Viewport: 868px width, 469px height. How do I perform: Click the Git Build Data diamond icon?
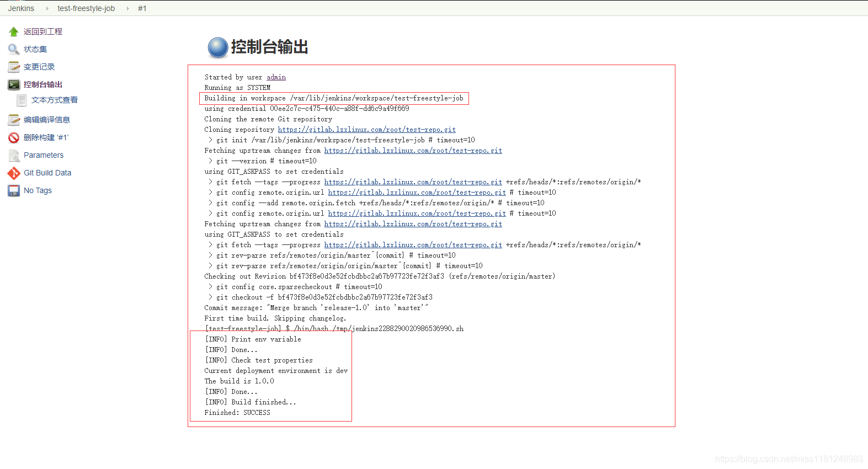(x=14, y=173)
